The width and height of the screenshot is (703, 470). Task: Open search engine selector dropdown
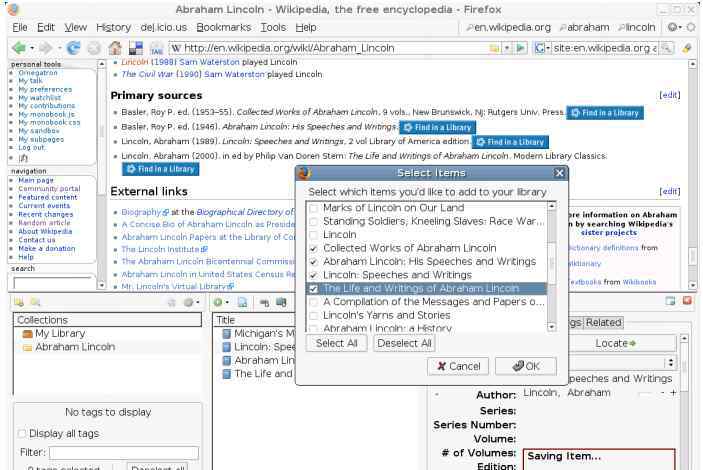[547, 48]
